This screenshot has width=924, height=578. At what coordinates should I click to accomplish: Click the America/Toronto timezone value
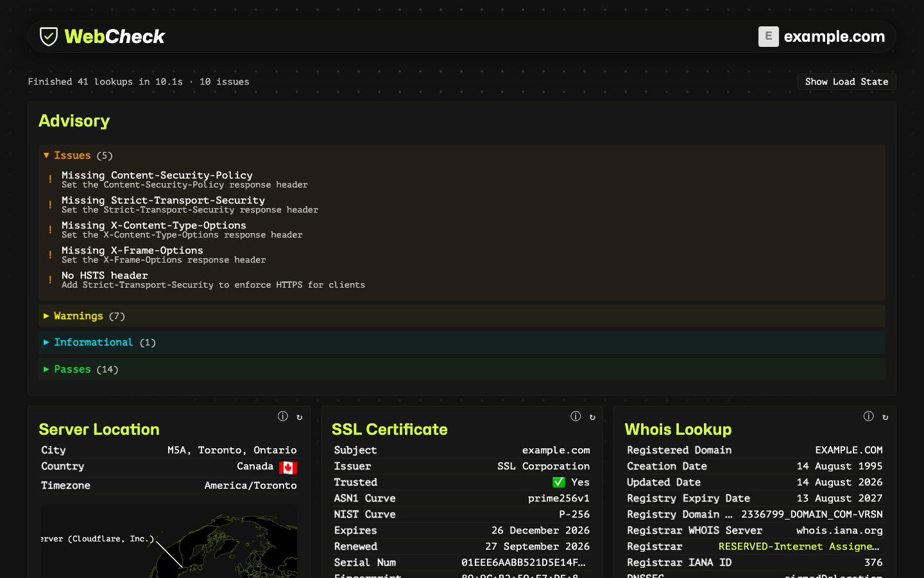[x=250, y=486]
